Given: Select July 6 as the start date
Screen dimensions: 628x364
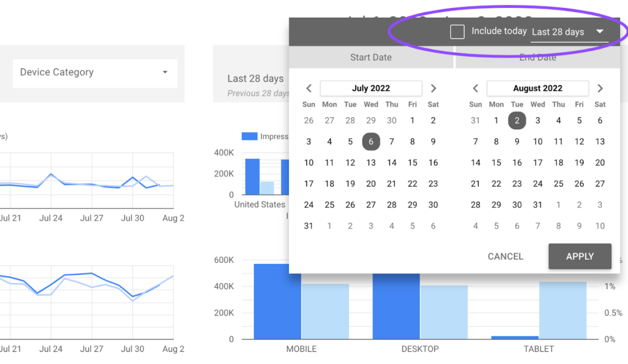Looking at the screenshot, I should point(371,142).
